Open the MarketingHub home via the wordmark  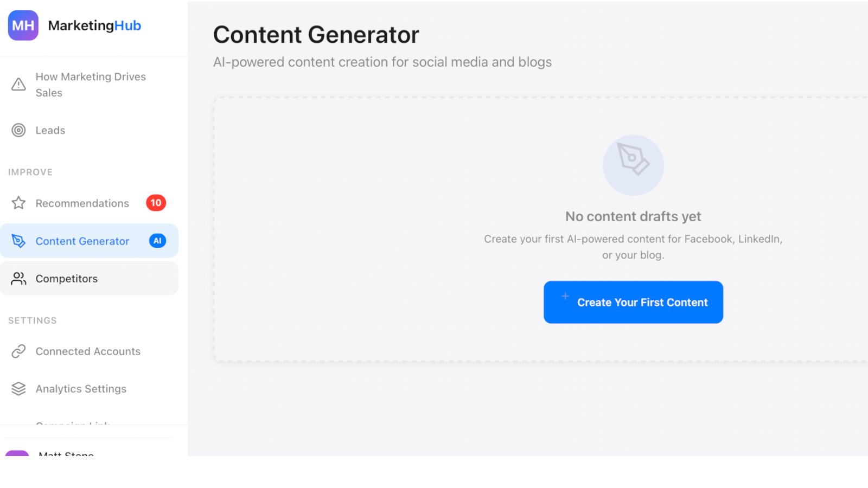95,25
